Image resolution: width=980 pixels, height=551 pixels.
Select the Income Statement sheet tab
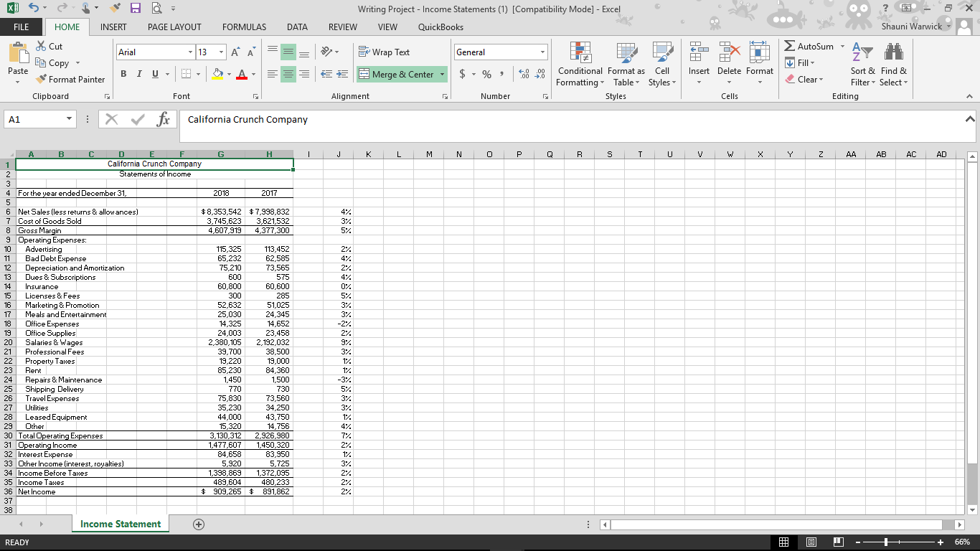(x=119, y=524)
